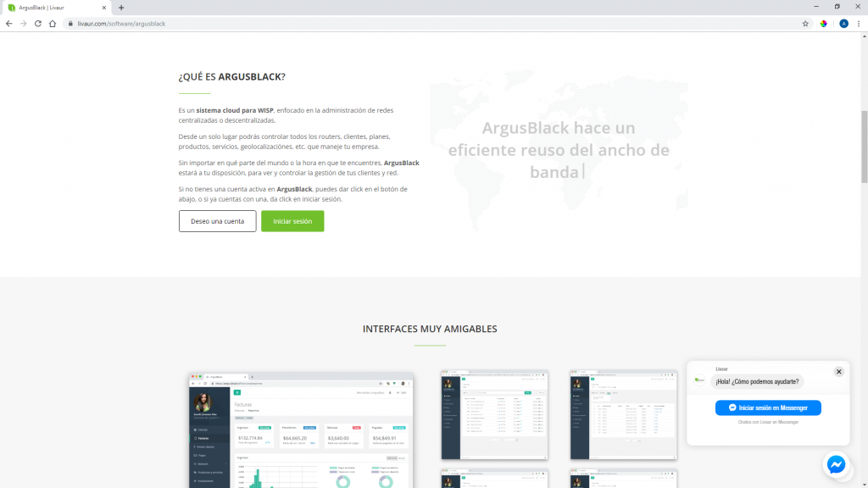The height and width of the screenshot is (488, 868).
Task: Reload the ArgusBlack page
Action: click(37, 24)
